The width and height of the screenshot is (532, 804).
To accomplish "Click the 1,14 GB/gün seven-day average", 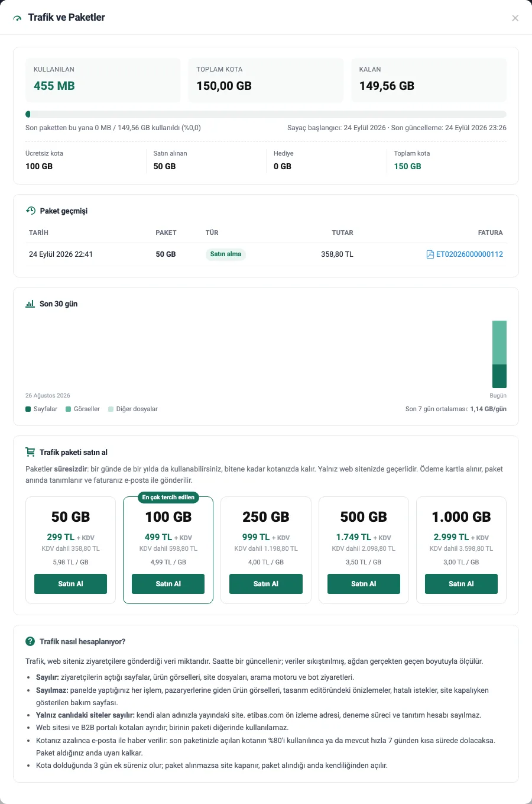I will 488,409.
